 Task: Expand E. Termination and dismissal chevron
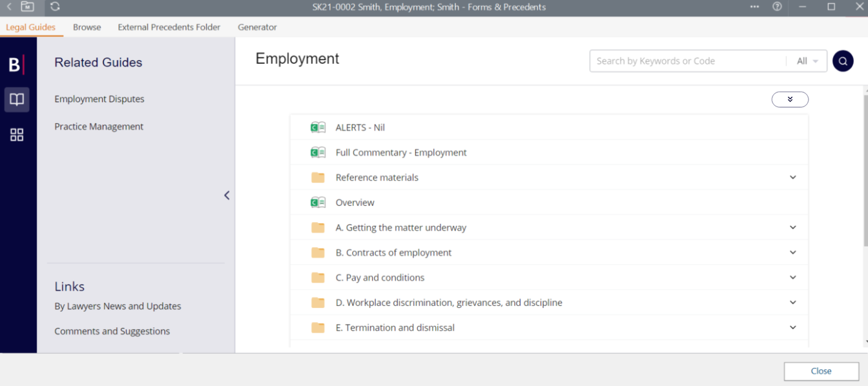click(793, 328)
